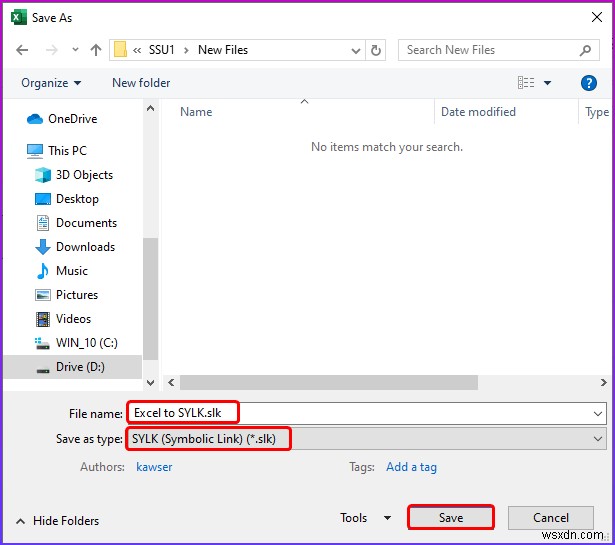Screen dimensions: 615x545
Task: Open the Videos folder
Action: coord(73,319)
